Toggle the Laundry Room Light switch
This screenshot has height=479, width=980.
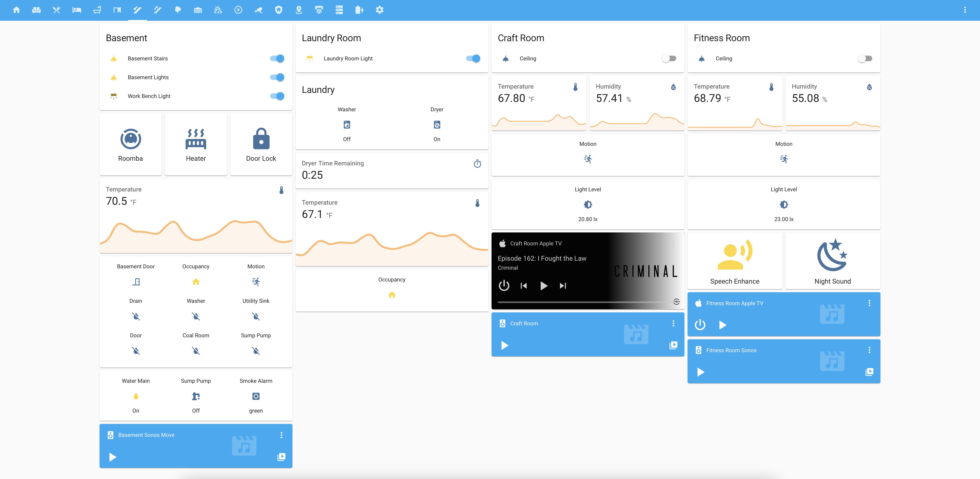pyautogui.click(x=473, y=59)
